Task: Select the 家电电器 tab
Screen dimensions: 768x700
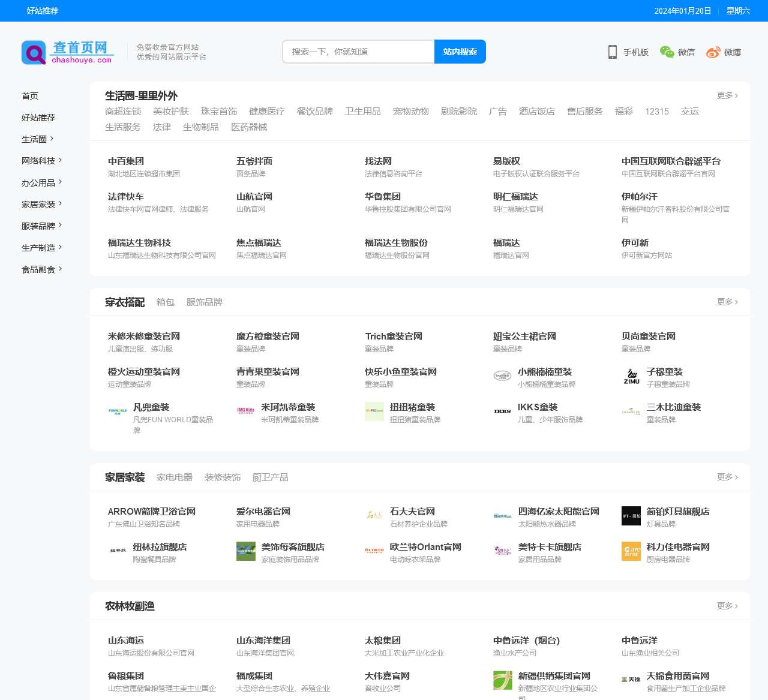Action: pyautogui.click(x=175, y=477)
